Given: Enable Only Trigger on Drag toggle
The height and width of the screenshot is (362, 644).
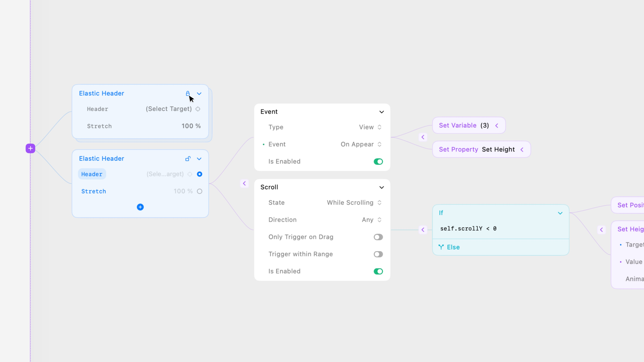Looking at the screenshot, I should [x=378, y=237].
